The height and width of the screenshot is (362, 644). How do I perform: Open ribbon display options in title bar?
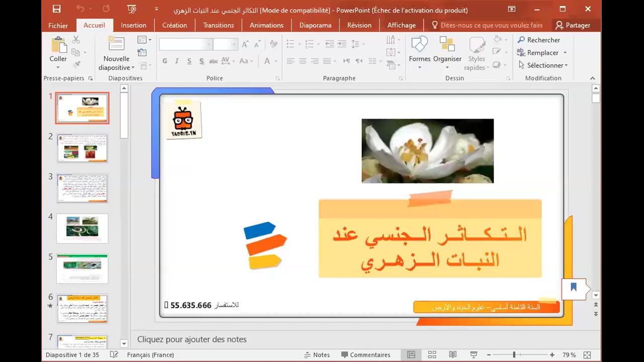(x=511, y=9)
